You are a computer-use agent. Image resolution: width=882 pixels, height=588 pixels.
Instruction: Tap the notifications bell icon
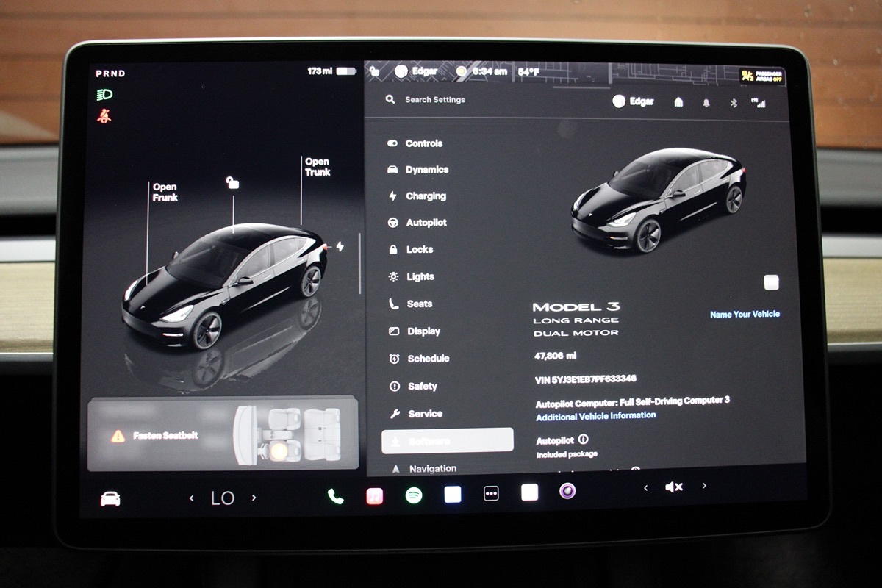[706, 103]
